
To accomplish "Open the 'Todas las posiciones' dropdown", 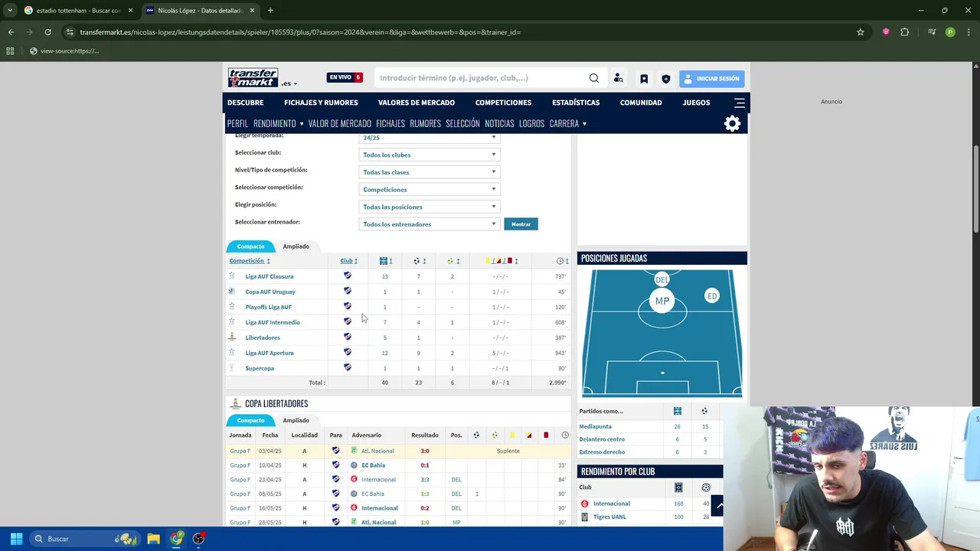I will coord(430,207).
